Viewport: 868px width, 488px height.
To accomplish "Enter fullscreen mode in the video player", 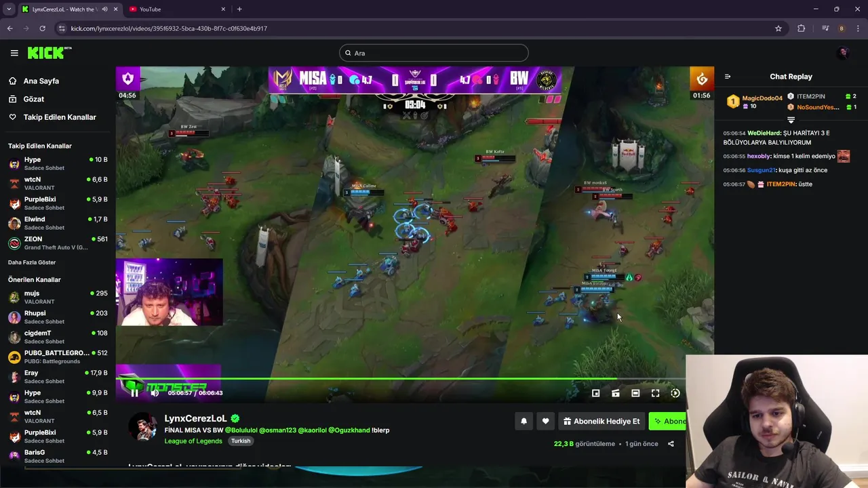I will [656, 393].
